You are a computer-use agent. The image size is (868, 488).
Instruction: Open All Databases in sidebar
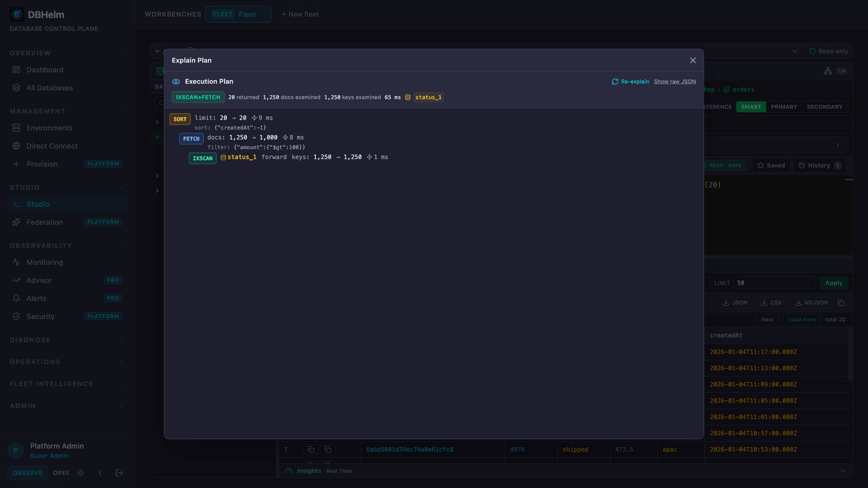click(67, 88)
